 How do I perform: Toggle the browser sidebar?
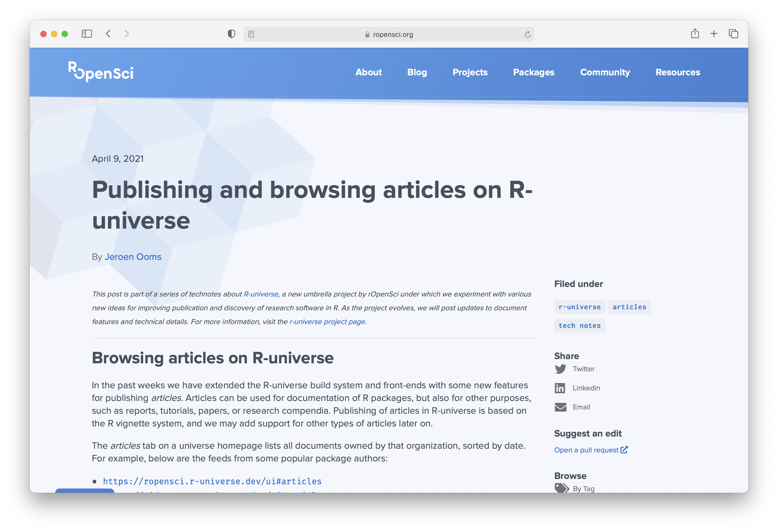click(x=86, y=33)
